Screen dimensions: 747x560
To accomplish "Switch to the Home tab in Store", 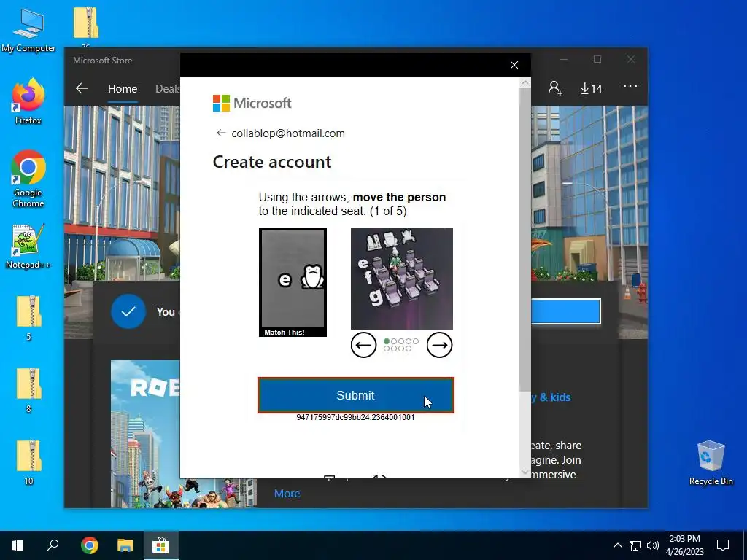I will tap(123, 88).
